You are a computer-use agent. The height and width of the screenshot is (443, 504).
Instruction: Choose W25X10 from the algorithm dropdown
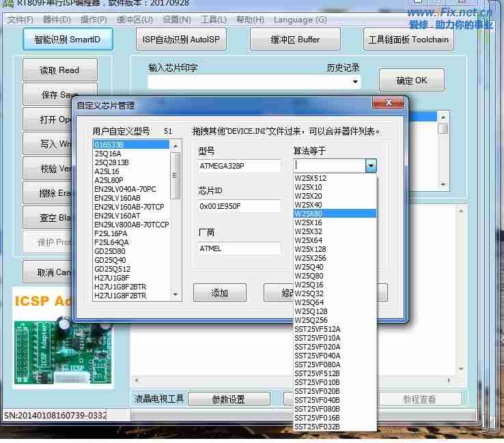coord(335,187)
